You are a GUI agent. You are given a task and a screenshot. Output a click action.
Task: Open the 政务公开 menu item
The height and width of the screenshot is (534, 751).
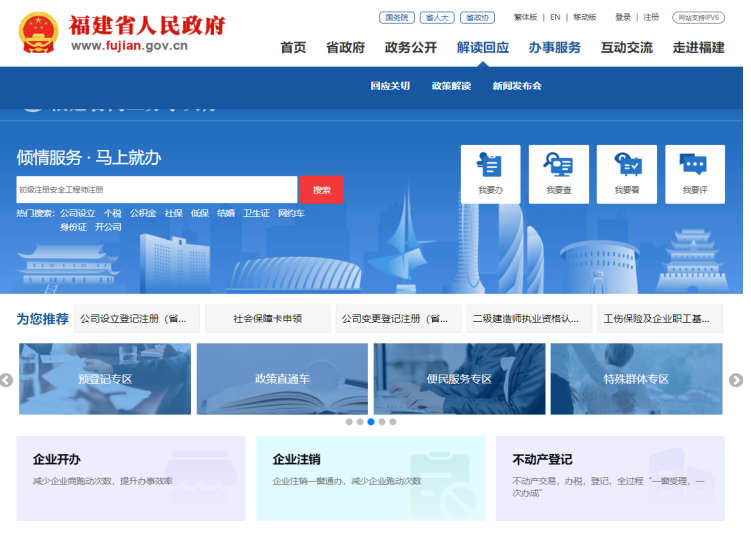[411, 48]
